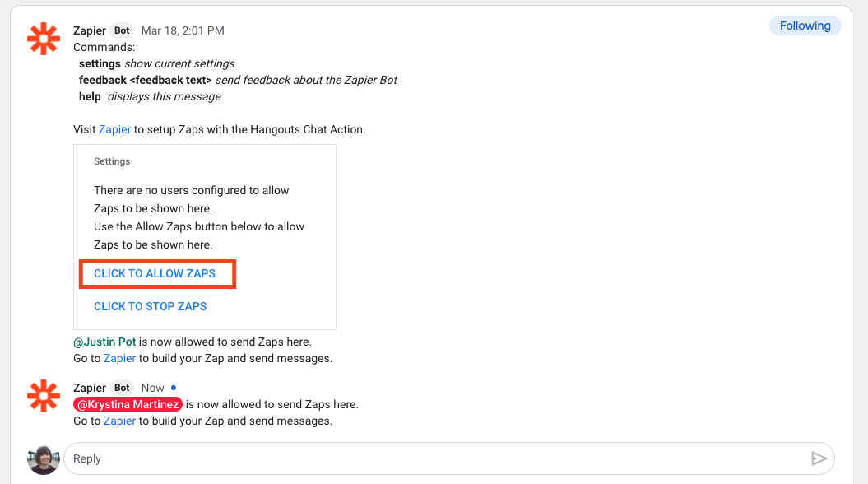The width and height of the screenshot is (868, 484).
Task: Click the @Krystina Martinez mention
Action: pos(128,405)
